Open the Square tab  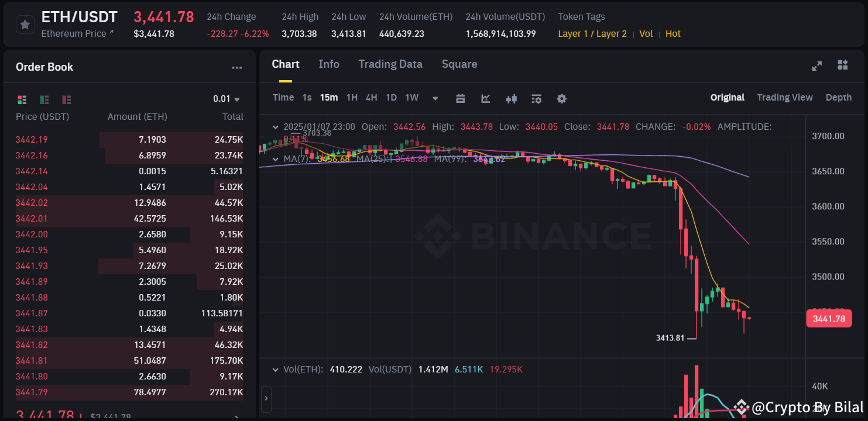point(459,64)
